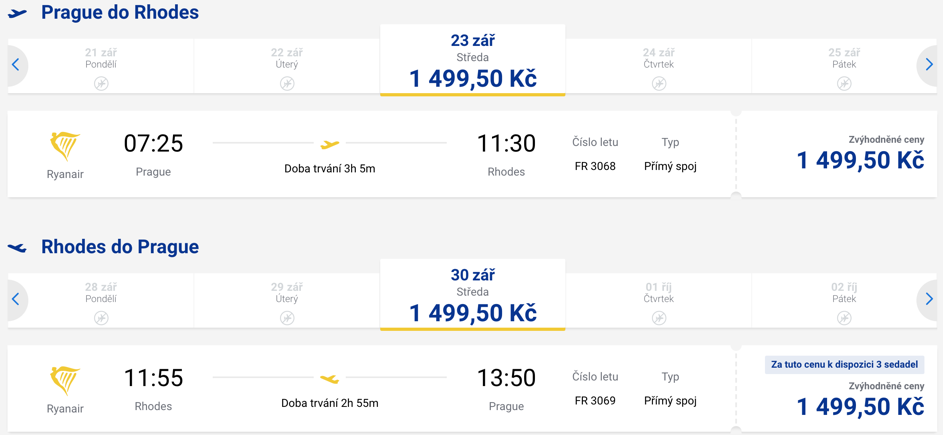Show later outbound dates with the right arrow
The image size is (943, 435).
coord(929,65)
